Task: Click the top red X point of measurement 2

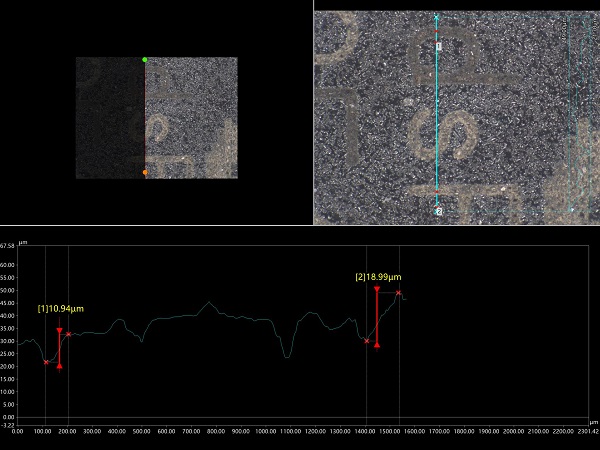Action: point(398,293)
